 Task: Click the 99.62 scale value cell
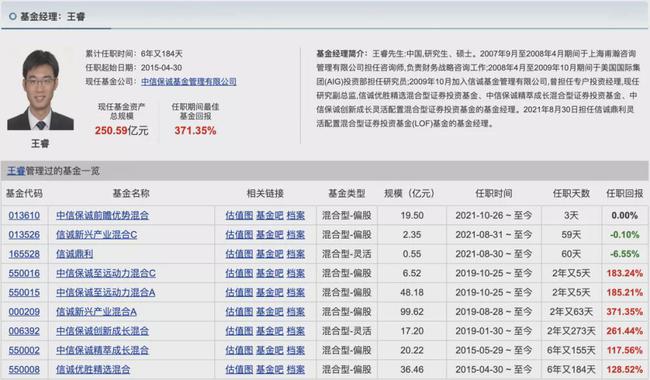412,312
